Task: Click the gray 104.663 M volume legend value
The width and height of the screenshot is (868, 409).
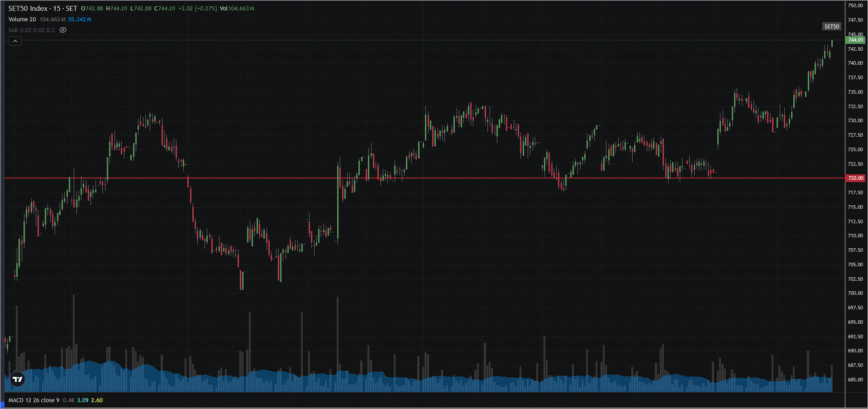Action: 52,19
